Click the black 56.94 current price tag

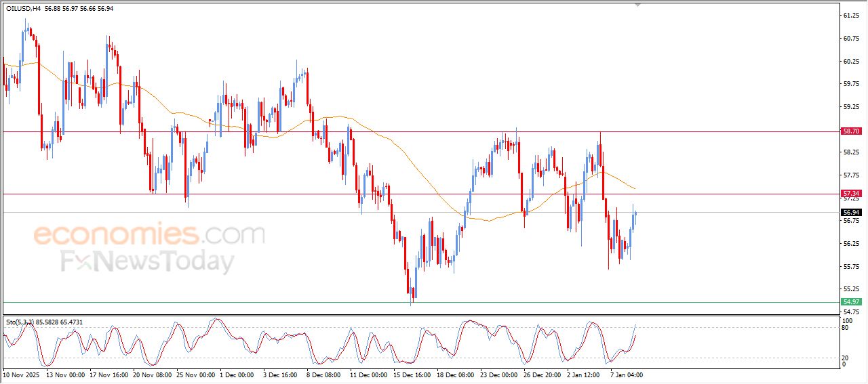(x=851, y=213)
